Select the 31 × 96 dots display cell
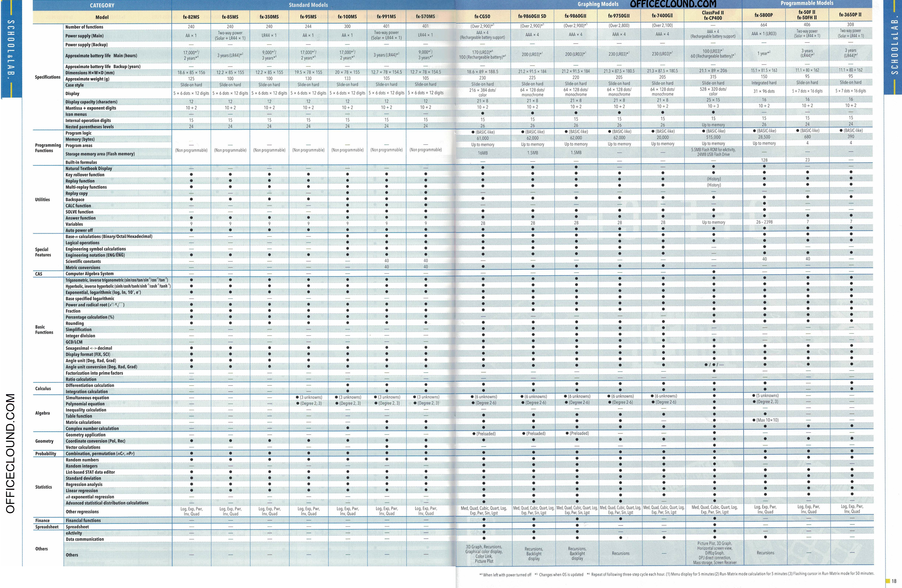Screen dimensions: 902x588 pos(764,91)
